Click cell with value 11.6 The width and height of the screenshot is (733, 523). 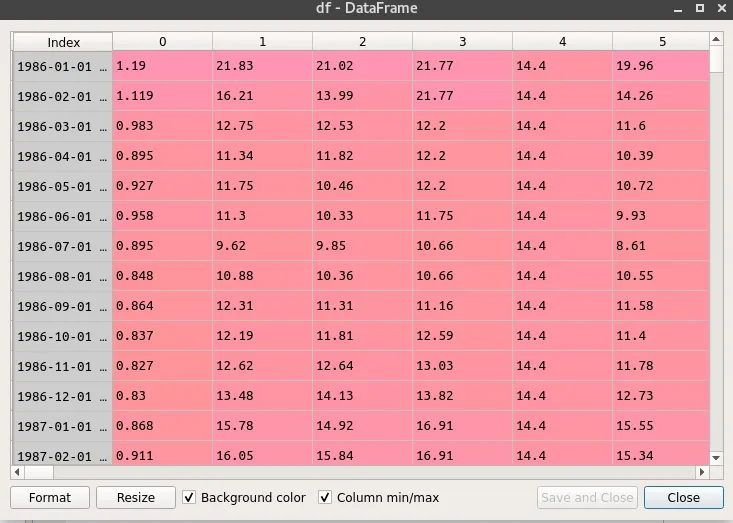tap(661, 126)
